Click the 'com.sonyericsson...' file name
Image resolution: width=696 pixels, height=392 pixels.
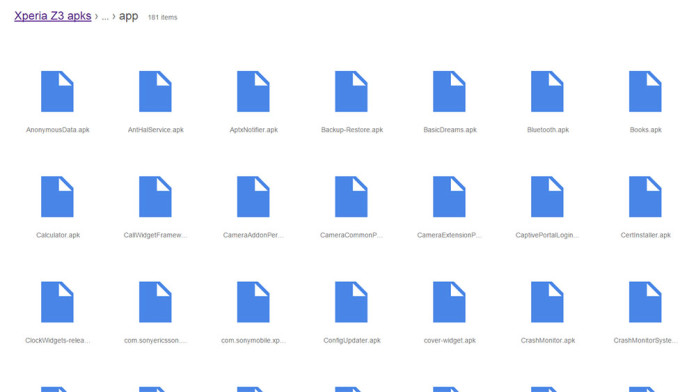(x=155, y=341)
